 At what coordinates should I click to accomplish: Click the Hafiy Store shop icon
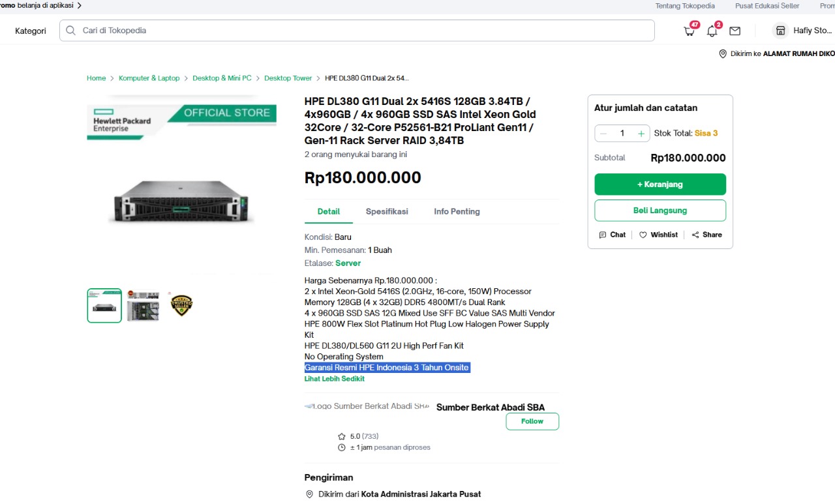[780, 31]
